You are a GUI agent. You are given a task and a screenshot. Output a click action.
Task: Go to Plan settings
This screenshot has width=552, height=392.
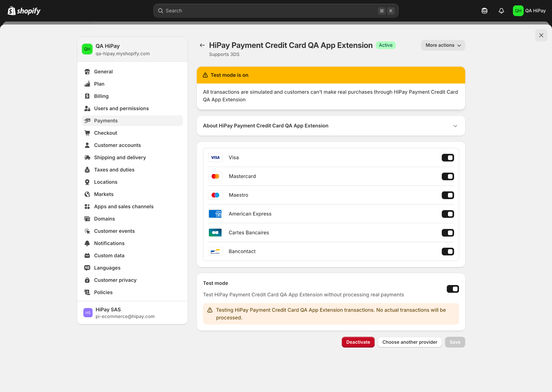(x=132, y=84)
